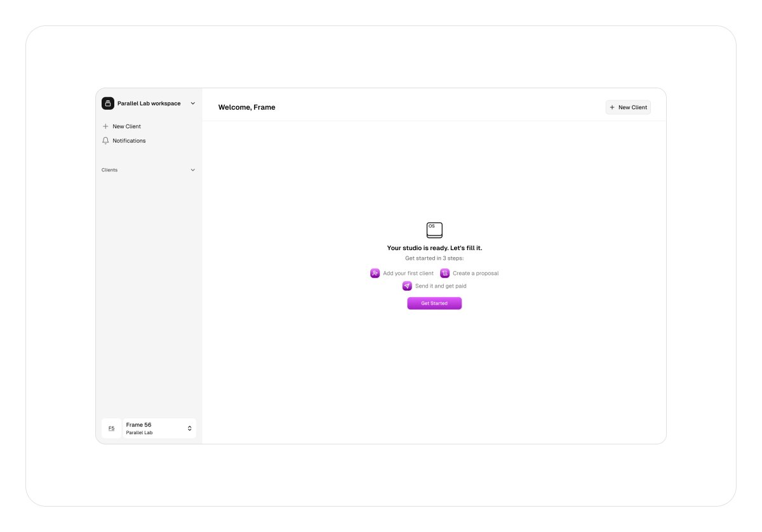Click the Get Started button
Image resolution: width=762 pixels, height=532 pixels.
[434, 303]
